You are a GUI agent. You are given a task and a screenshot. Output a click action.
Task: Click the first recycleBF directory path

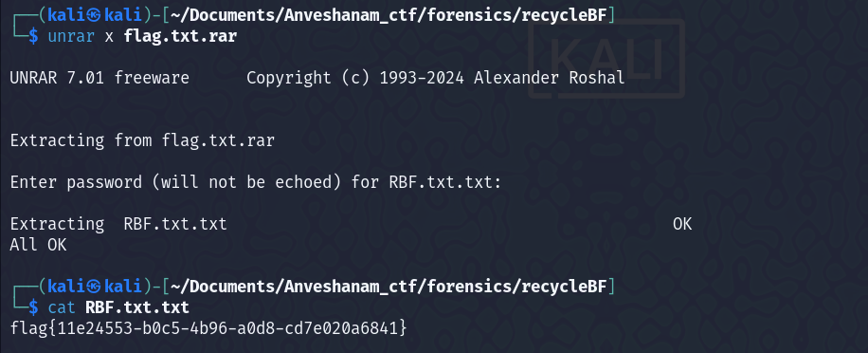[389, 15]
